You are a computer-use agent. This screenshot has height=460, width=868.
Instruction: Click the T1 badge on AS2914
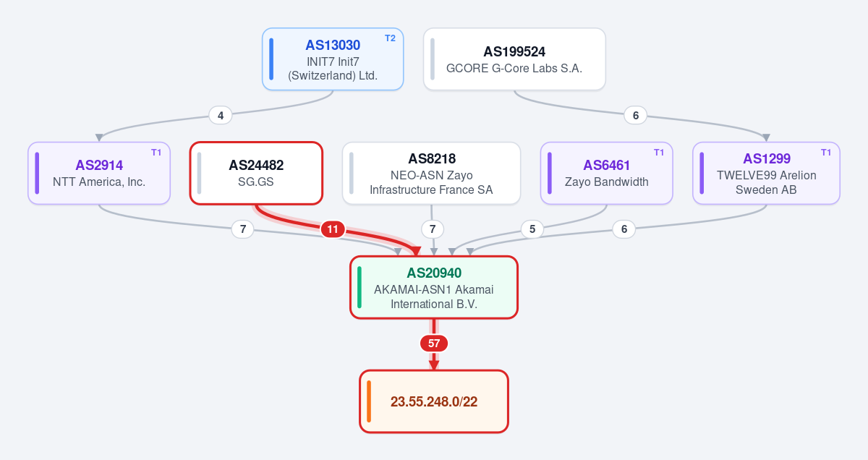coord(156,153)
